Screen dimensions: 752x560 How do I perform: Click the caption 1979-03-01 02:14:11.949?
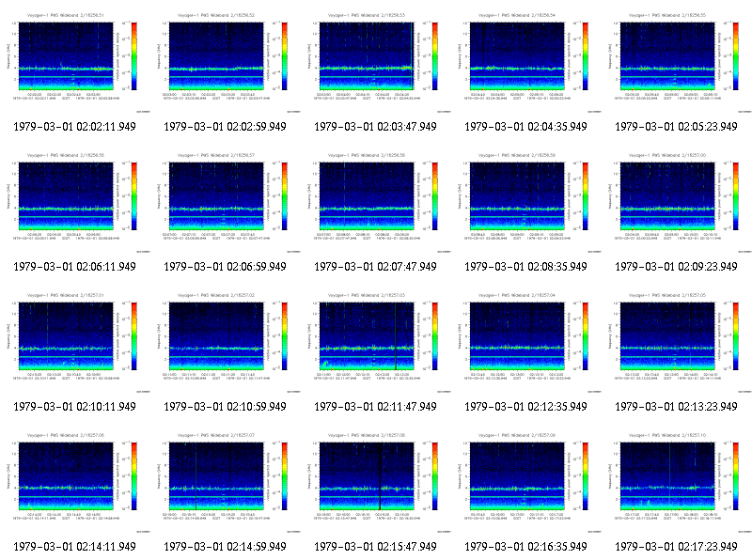[x=75, y=547]
